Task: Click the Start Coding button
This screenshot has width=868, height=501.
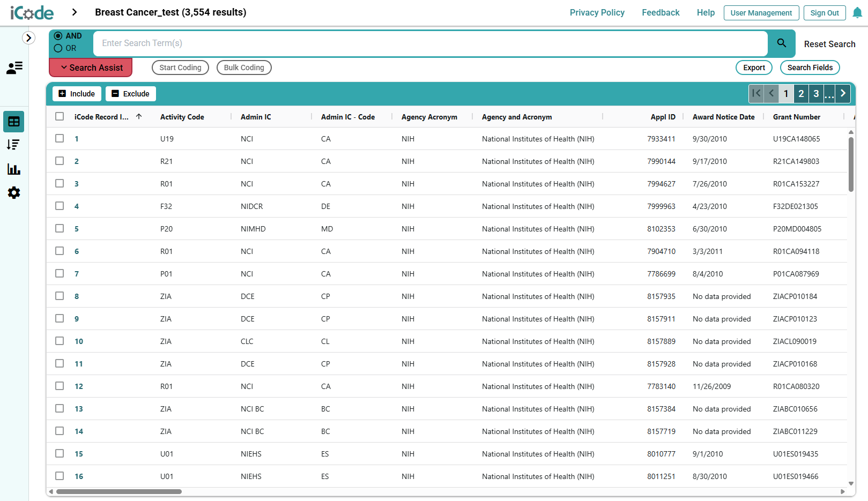Action: (180, 68)
